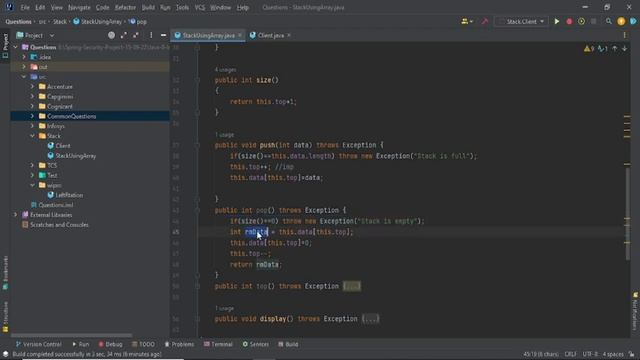Open the Refactor menu
The image size is (640, 360).
(x=125, y=7)
